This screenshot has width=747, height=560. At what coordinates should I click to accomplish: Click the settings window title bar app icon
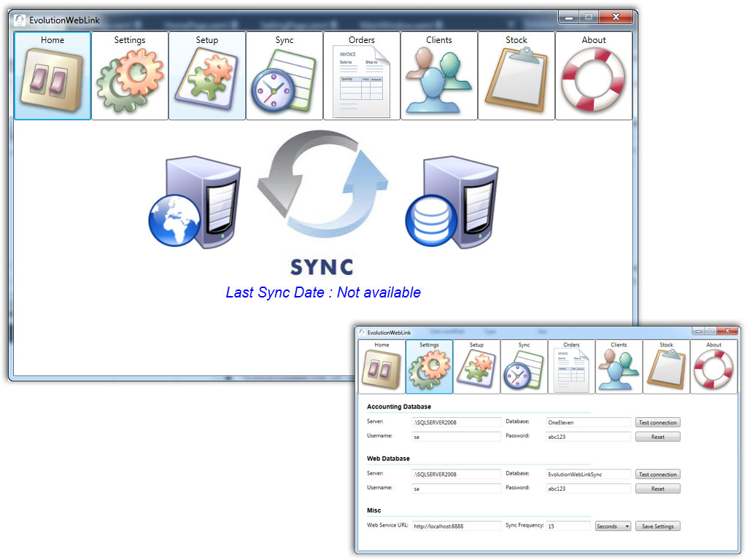coord(362,332)
